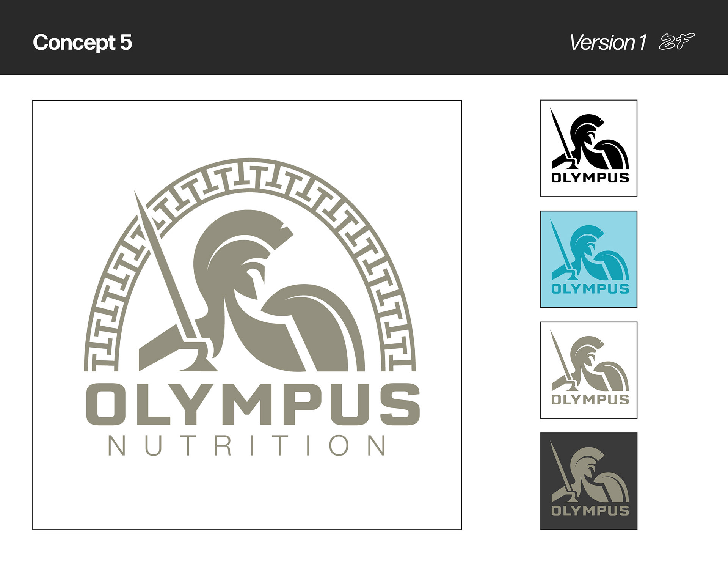
Task: Click the large OLYMPUS wordmark
Action: point(253,404)
